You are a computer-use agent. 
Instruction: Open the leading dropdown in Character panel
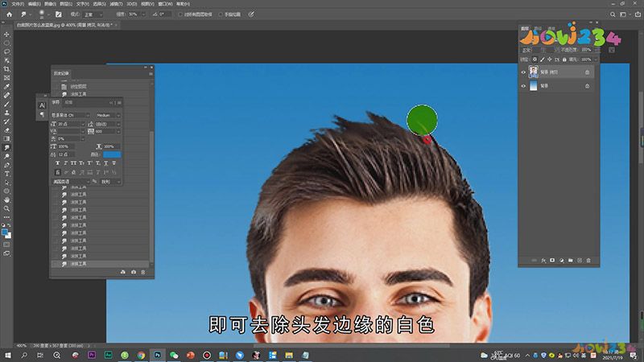(118, 124)
